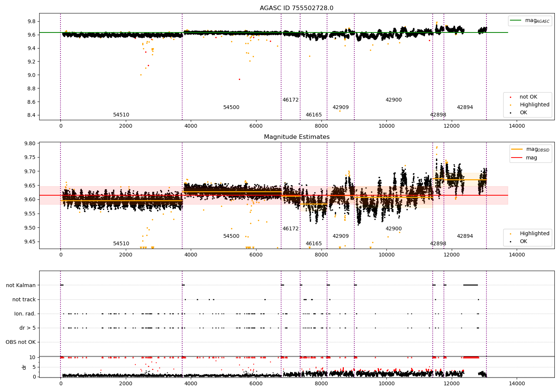
Task: Click the 'AGASC ID 755502728.0' title
Action: (297, 8)
